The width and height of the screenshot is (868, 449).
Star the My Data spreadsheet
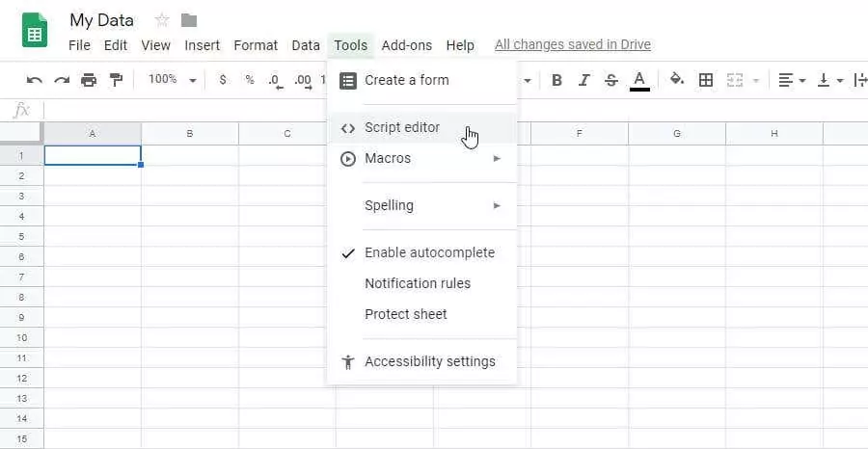[x=162, y=20]
